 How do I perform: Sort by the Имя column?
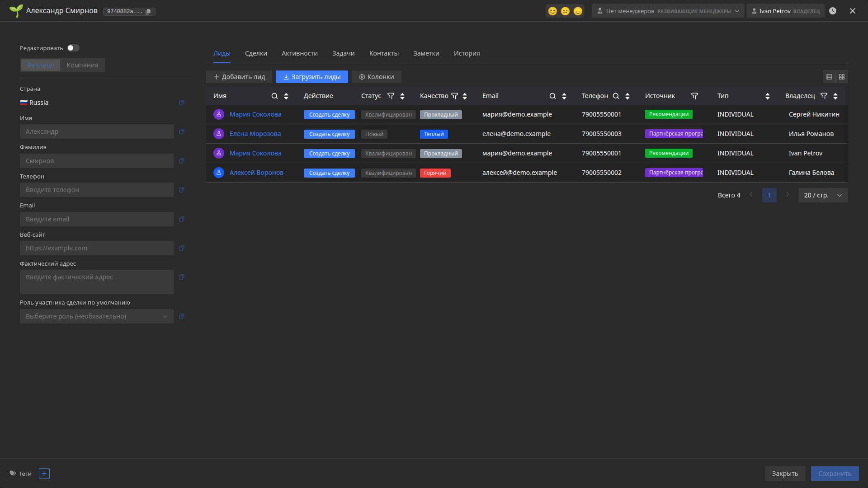[286, 96]
